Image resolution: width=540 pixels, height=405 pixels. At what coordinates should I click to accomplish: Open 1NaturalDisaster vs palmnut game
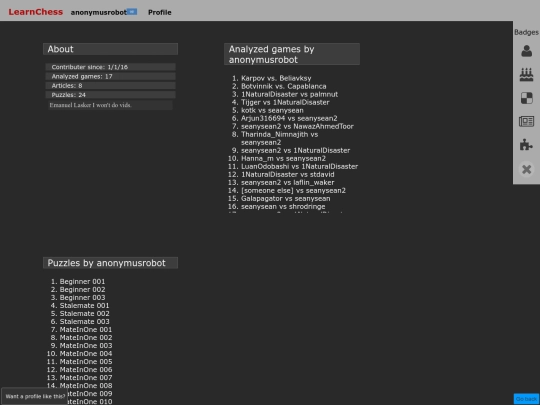click(x=289, y=94)
